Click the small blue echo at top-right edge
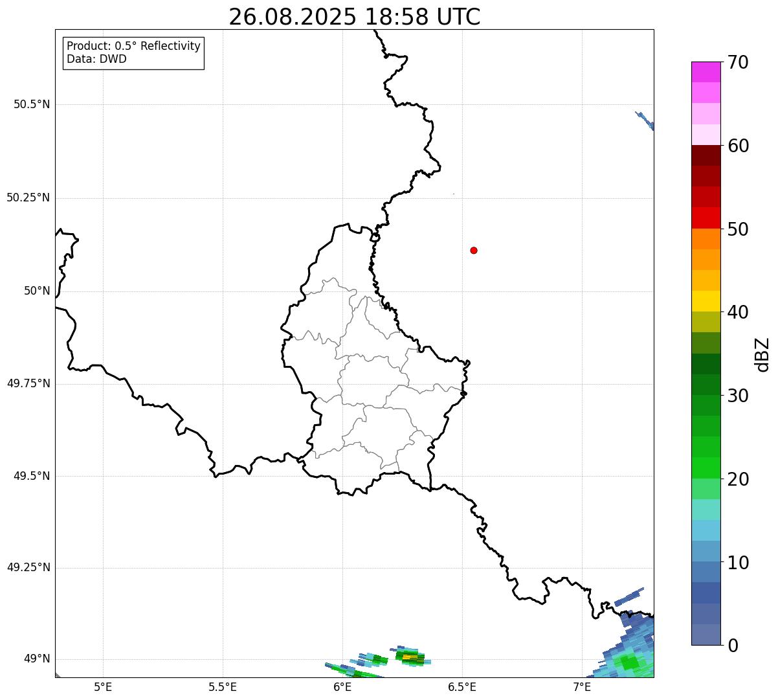Screen dimensions: 778x700 (645, 120)
